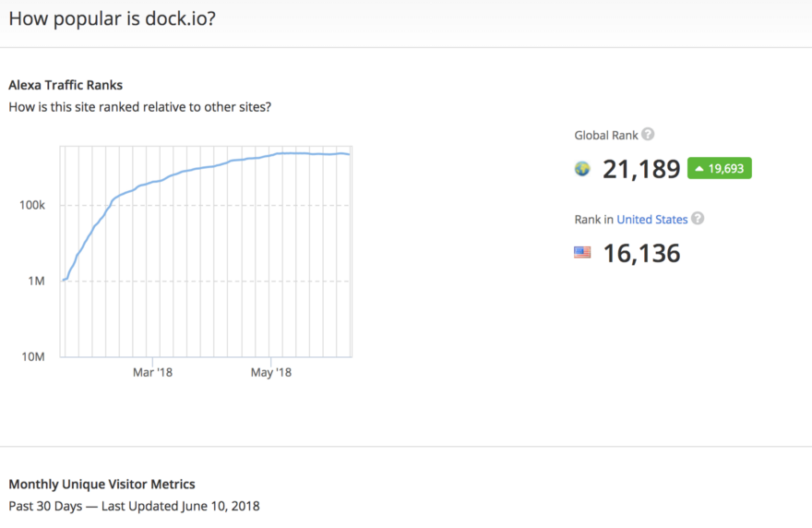The image size is (812, 528).
Task: Click the Monthly Unique Visitor Metrics heading
Action: [x=101, y=484]
